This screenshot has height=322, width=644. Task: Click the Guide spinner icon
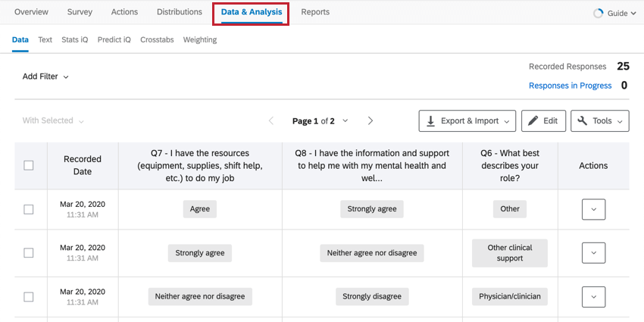pos(599,13)
